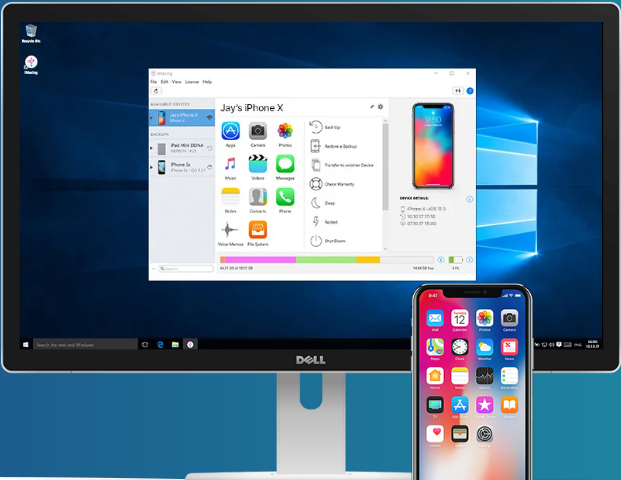Launch Microsoft Edge from taskbar
Image resolution: width=621 pixels, height=480 pixels.
pyautogui.click(x=160, y=345)
